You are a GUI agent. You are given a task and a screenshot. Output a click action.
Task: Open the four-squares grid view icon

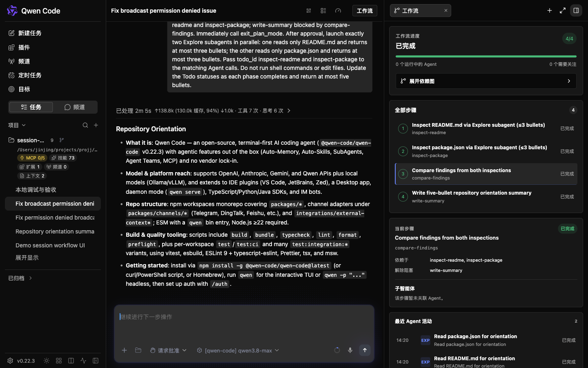59,361
